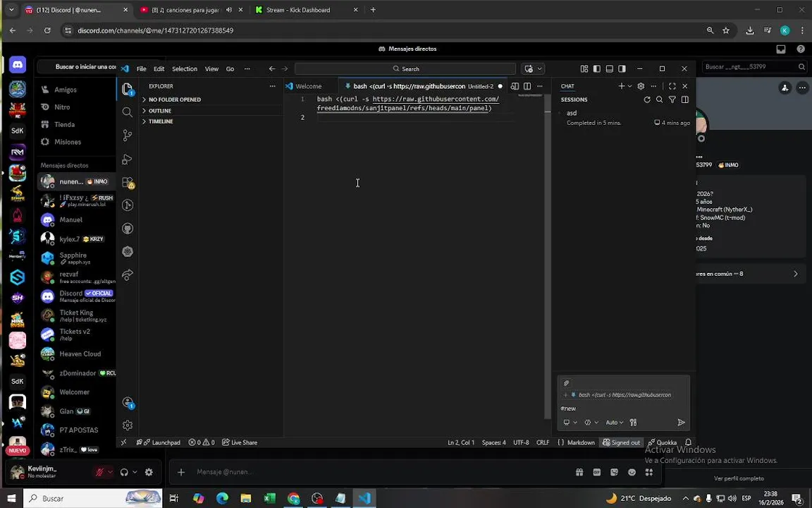Open File Explorer from the taskbar
This screenshot has width=812, height=508.
[x=246, y=498]
